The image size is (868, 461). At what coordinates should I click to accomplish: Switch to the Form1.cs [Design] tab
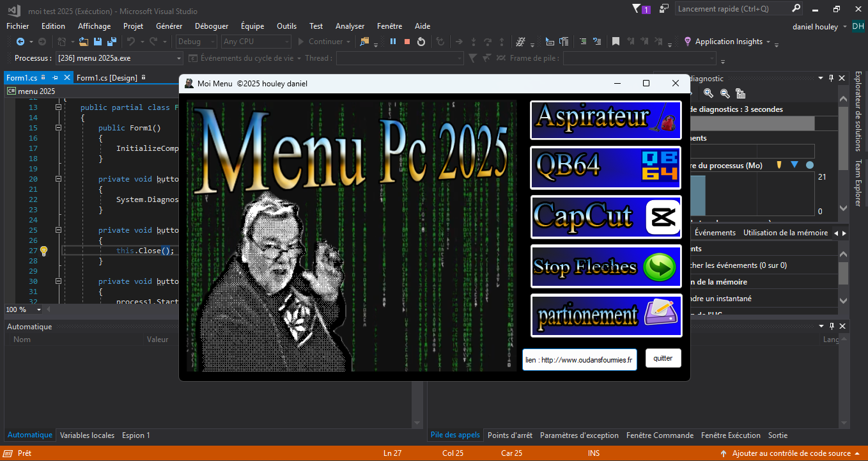[x=107, y=78]
